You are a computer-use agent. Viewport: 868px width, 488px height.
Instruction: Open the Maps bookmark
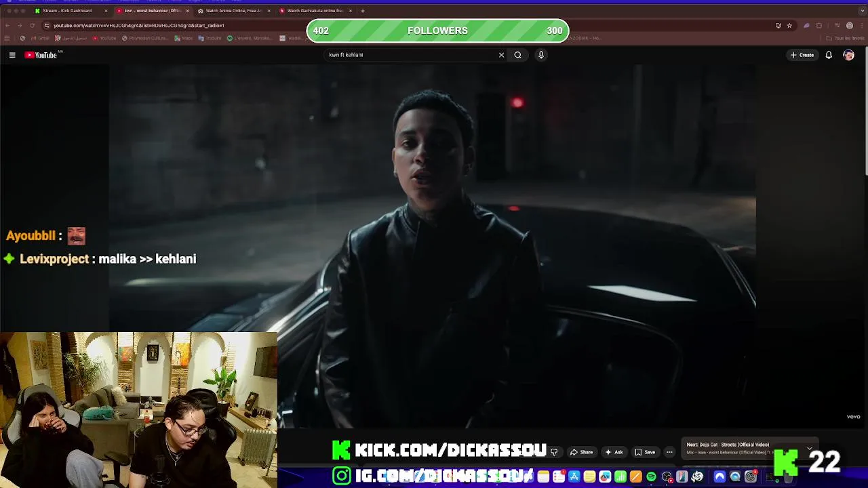tap(183, 38)
